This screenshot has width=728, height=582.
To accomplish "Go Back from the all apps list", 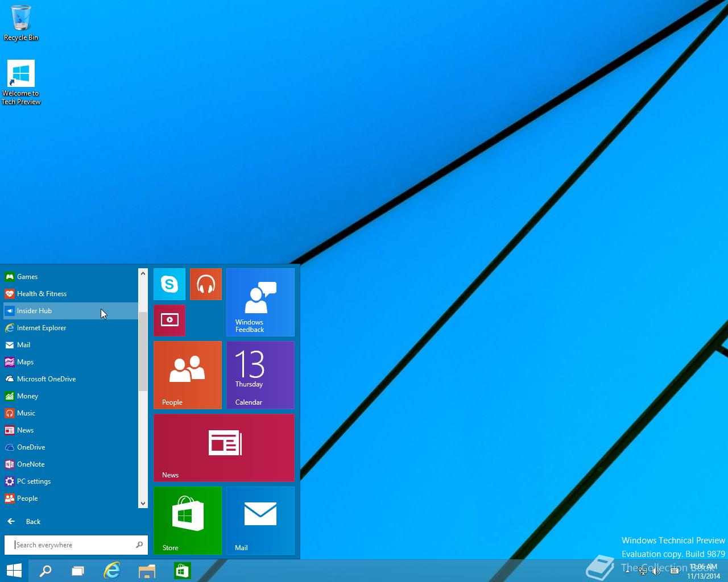I will 24,521.
